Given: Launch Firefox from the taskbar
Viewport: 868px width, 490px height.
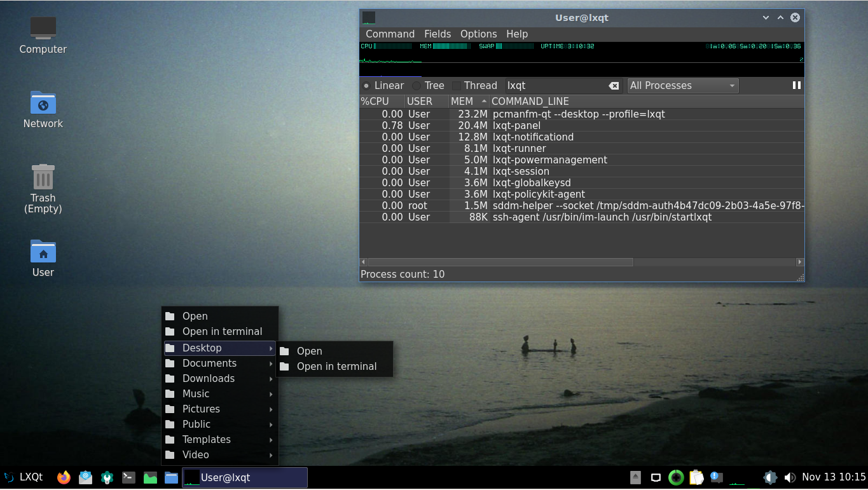Looking at the screenshot, I should click(x=64, y=477).
